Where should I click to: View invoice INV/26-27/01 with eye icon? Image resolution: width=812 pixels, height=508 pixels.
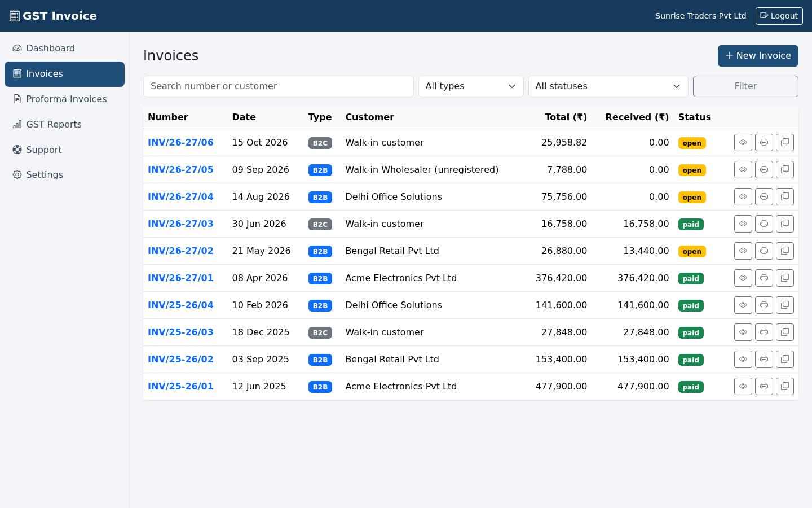coord(743,278)
